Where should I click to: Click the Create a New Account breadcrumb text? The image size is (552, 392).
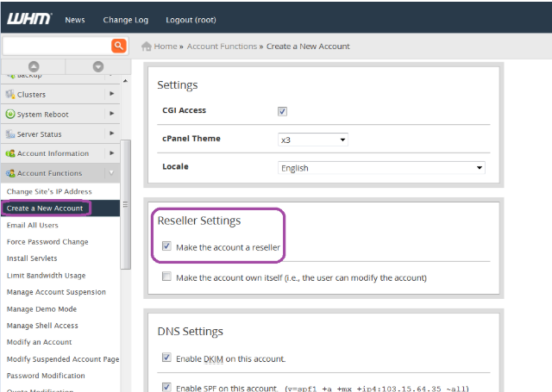click(308, 46)
